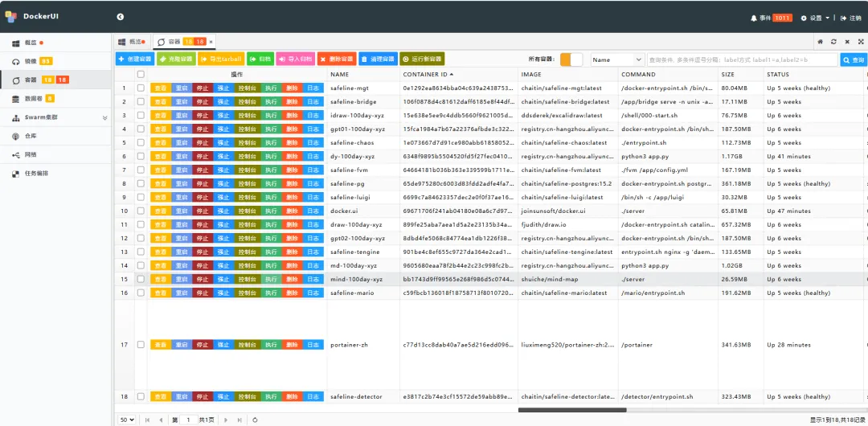Screen dimensions: 868x426
Task: Click 查看 for safeline-mgt
Action: click(161, 88)
